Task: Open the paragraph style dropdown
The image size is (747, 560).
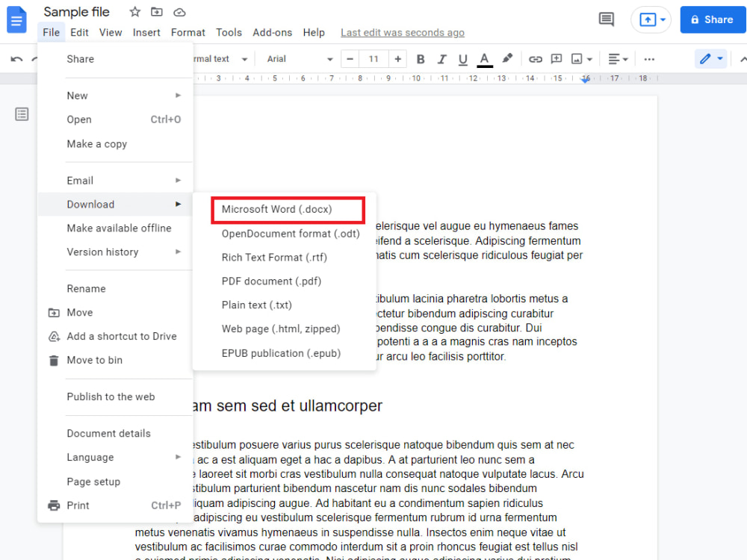Action: [220, 59]
